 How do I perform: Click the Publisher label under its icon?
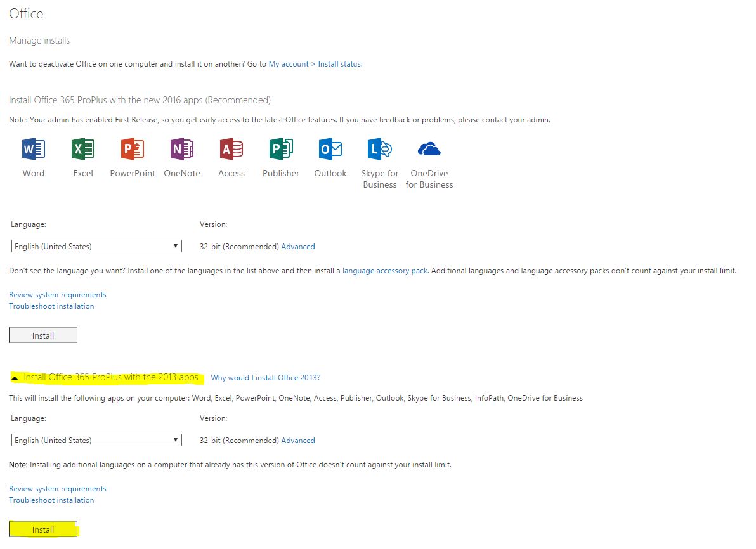coord(281,173)
